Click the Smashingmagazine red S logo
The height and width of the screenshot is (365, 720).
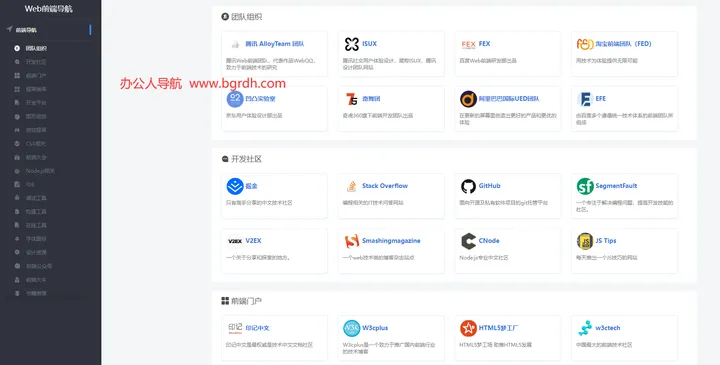click(352, 241)
